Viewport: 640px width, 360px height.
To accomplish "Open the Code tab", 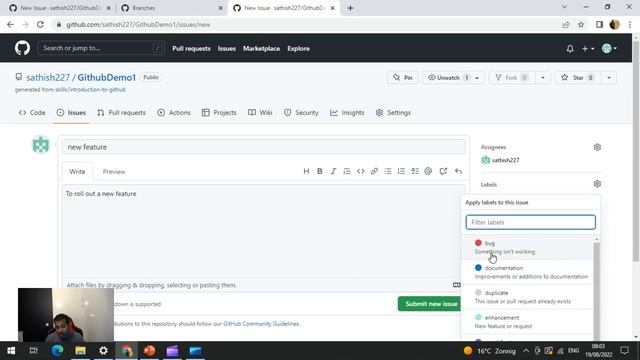I will [x=32, y=113].
